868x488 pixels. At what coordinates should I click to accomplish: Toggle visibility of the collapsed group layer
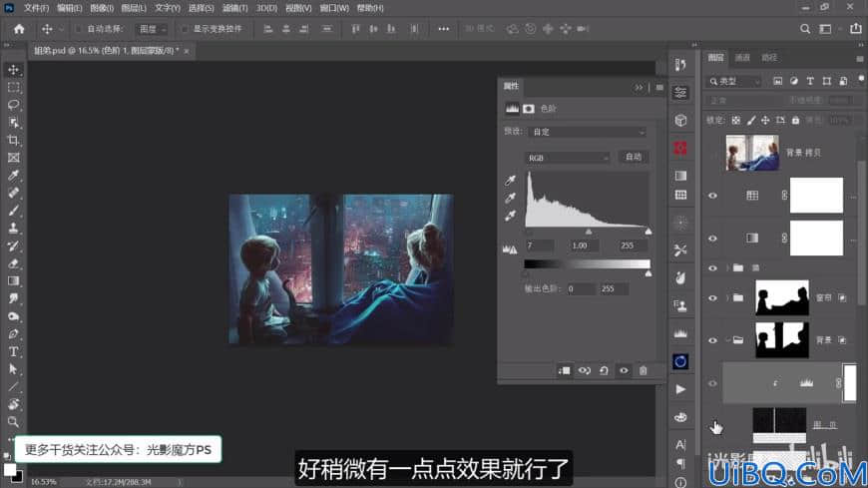pyautogui.click(x=713, y=268)
